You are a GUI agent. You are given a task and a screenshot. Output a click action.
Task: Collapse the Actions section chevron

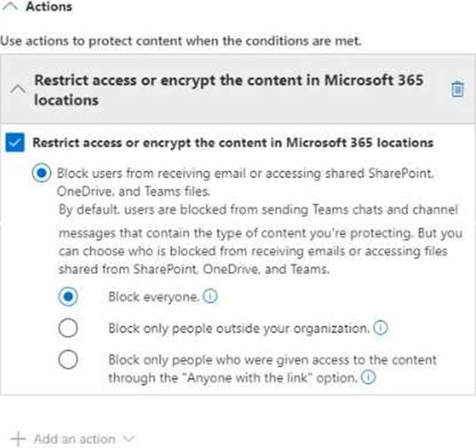point(11,7)
